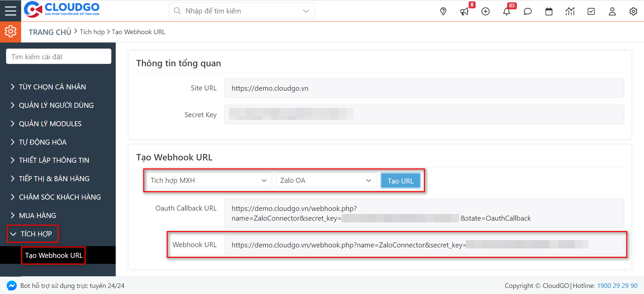Click the Messenger support bot icon
This screenshot has height=294, width=644.
click(12, 286)
